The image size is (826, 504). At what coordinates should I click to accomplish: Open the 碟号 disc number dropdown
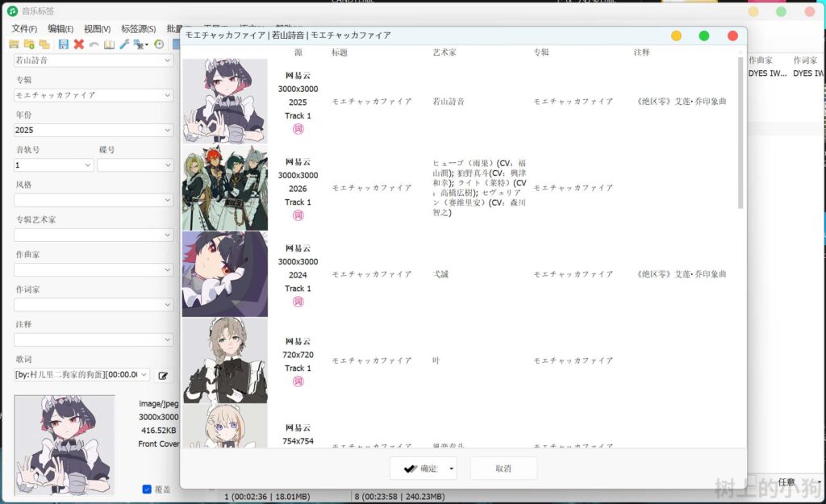[x=167, y=165]
